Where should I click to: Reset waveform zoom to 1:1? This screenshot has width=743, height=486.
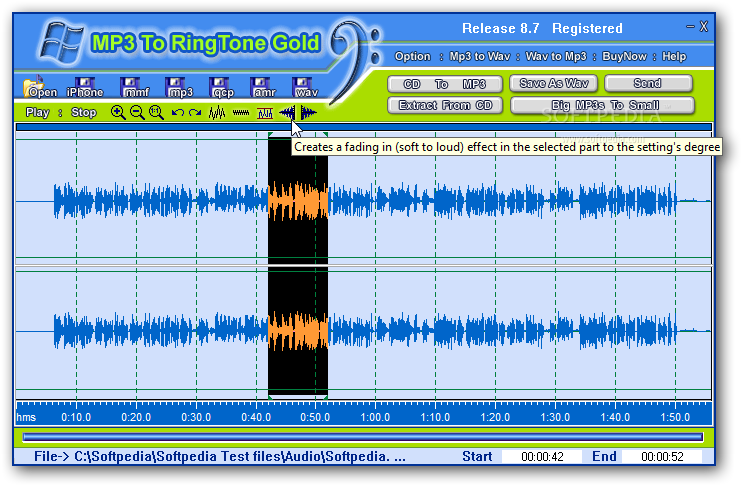(156, 113)
